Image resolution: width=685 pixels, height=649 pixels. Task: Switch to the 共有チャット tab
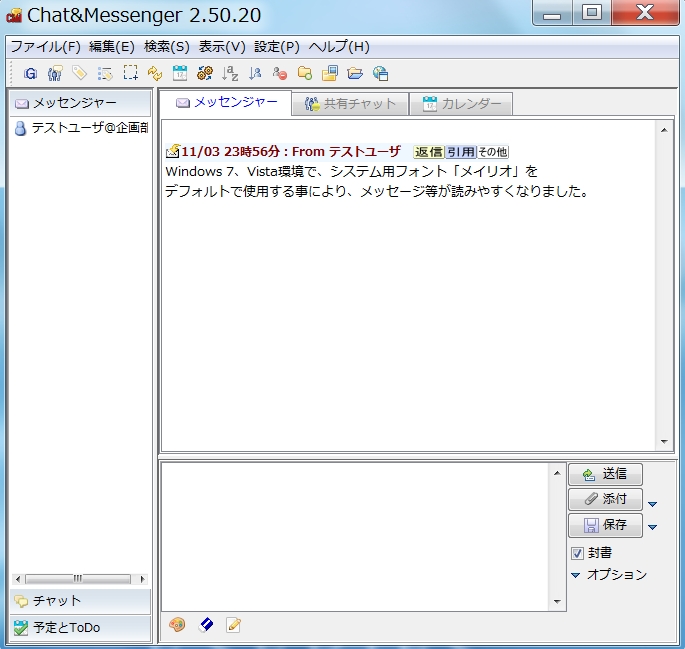click(x=350, y=104)
